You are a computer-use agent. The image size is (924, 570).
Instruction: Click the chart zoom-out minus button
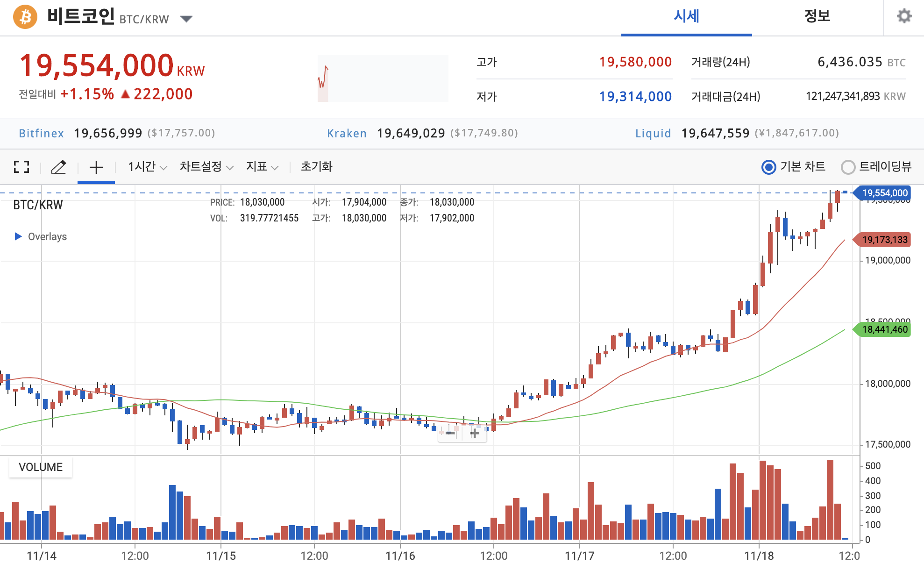pos(450,433)
